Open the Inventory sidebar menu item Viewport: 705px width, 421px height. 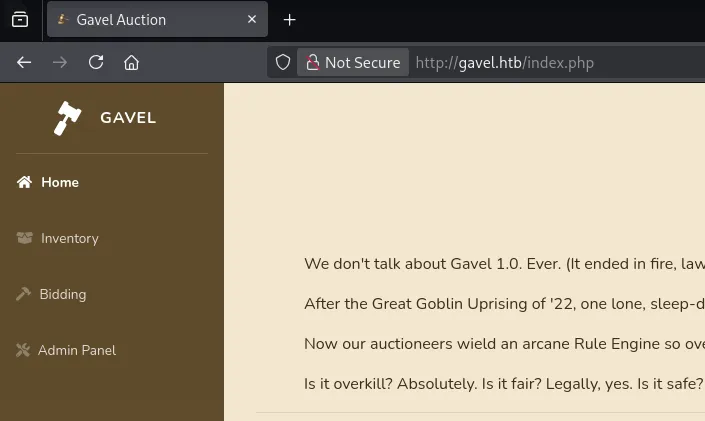pyautogui.click(x=69, y=238)
